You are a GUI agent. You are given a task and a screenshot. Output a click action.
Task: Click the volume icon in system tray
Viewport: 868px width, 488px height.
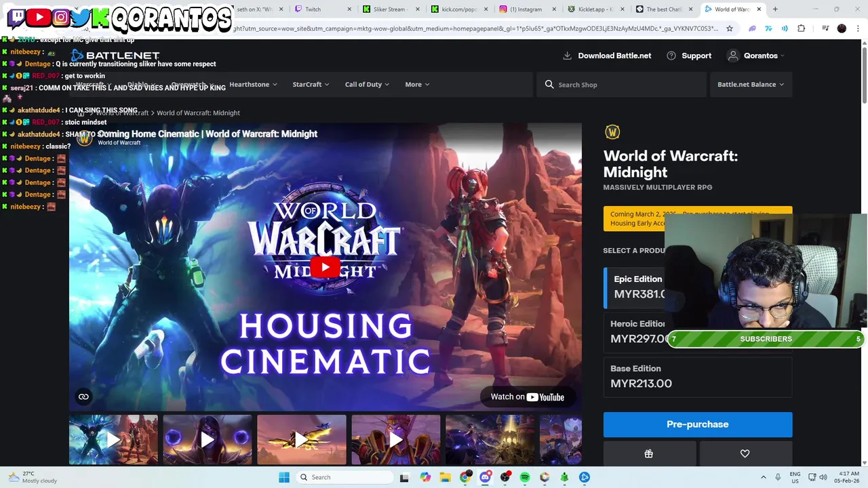tap(823, 477)
